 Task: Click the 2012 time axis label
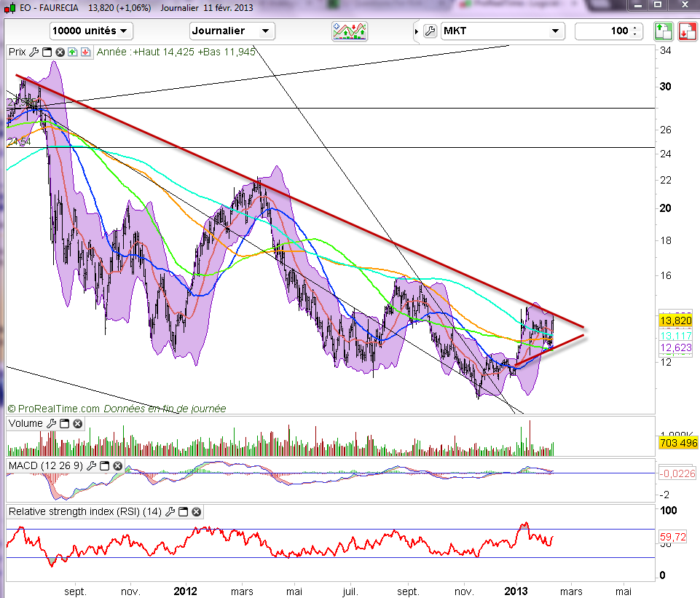[185, 591]
